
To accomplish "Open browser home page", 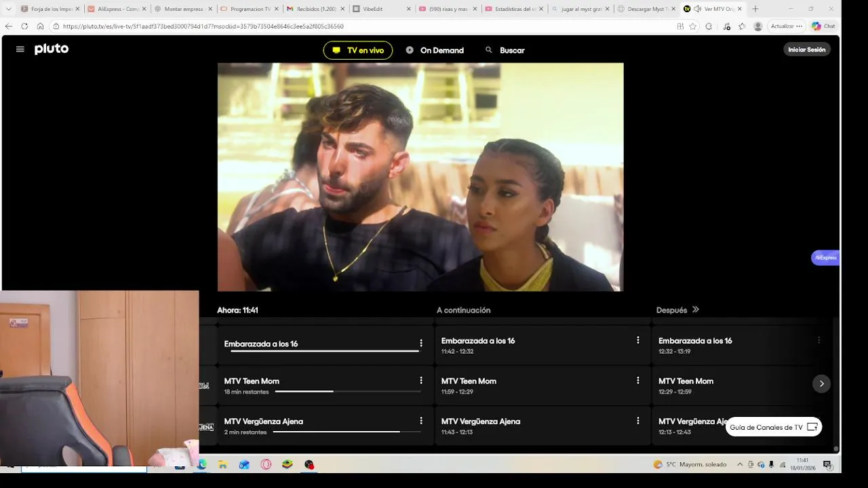I will click(x=40, y=26).
